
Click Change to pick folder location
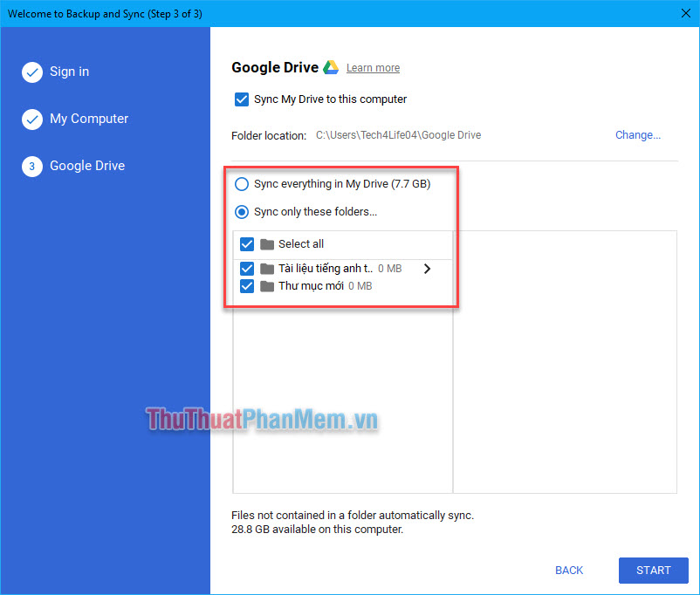point(637,135)
